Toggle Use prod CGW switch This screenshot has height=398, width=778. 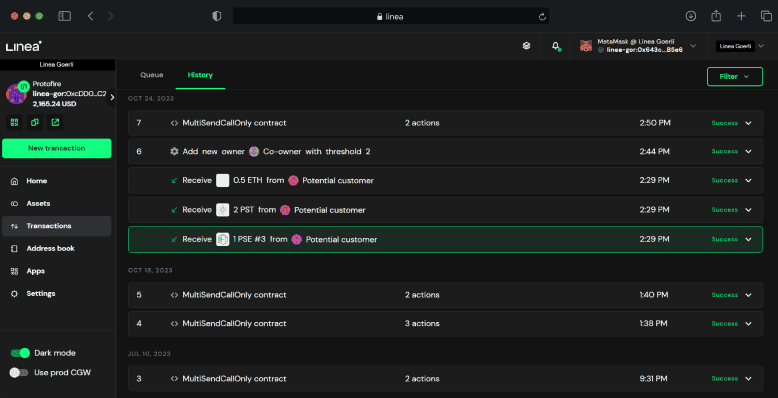click(x=19, y=372)
